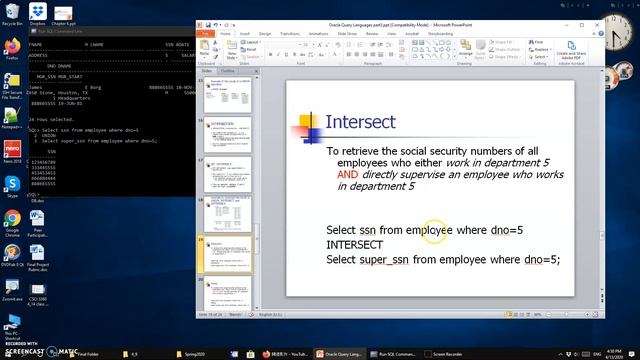640x360 pixels.
Task: Open the font size combo box
Action: click(x=308, y=44)
